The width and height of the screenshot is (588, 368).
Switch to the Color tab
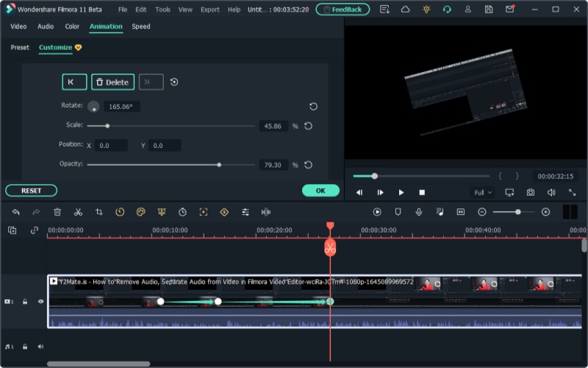pyautogui.click(x=72, y=26)
